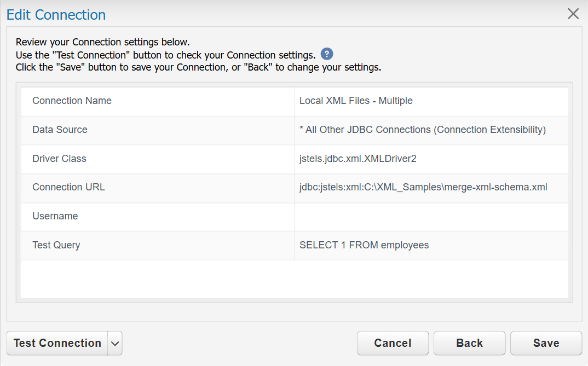Screen dimensions: 588x366
Task: Select the Driver Class label cell
Action: click(158, 159)
